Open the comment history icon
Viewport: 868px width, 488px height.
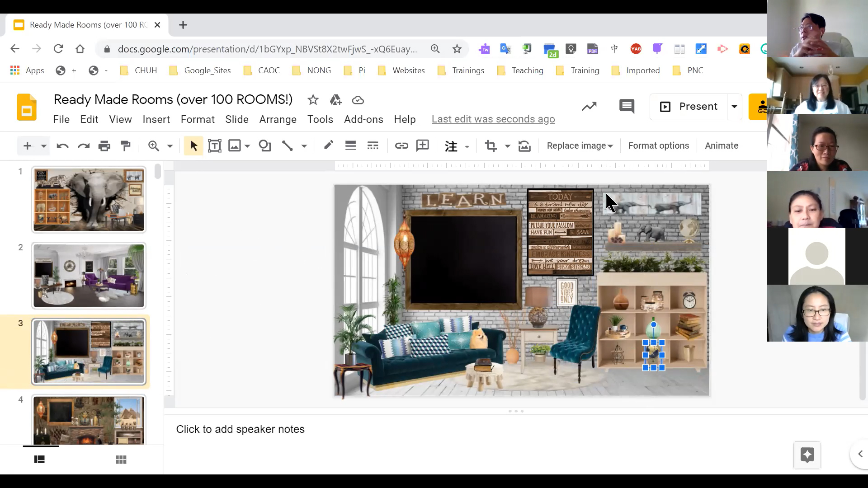tap(627, 107)
